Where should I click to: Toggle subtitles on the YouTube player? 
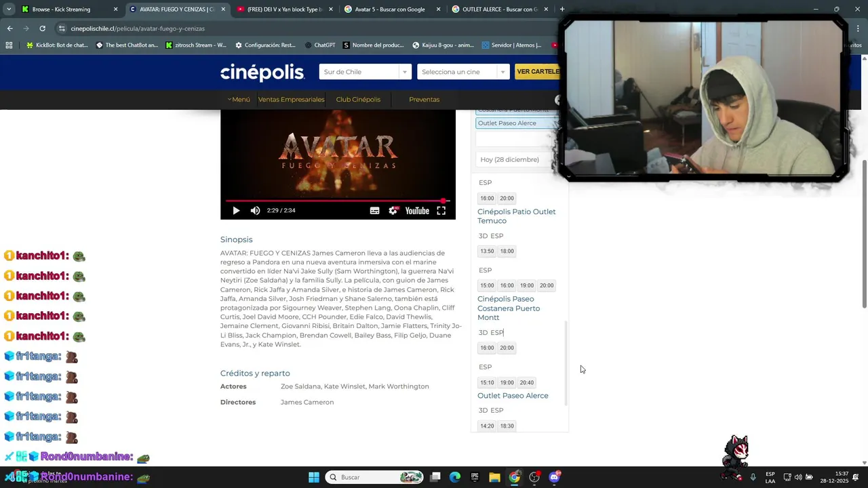pos(374,211)
